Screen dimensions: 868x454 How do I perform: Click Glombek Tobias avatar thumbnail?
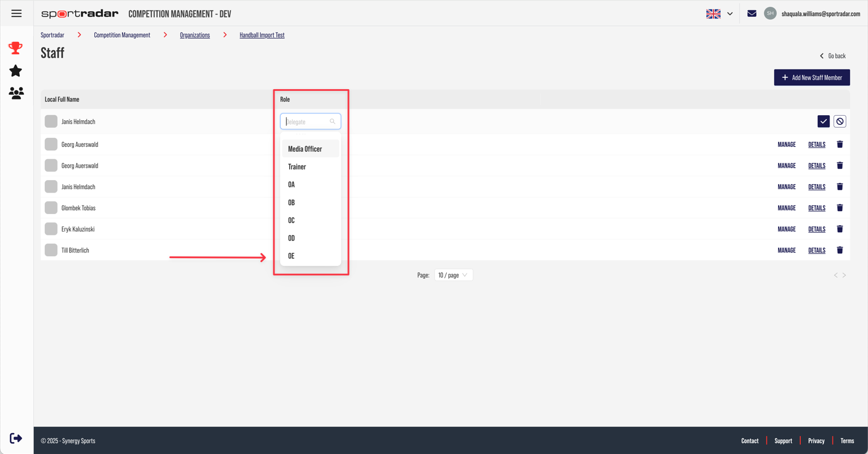51,208
